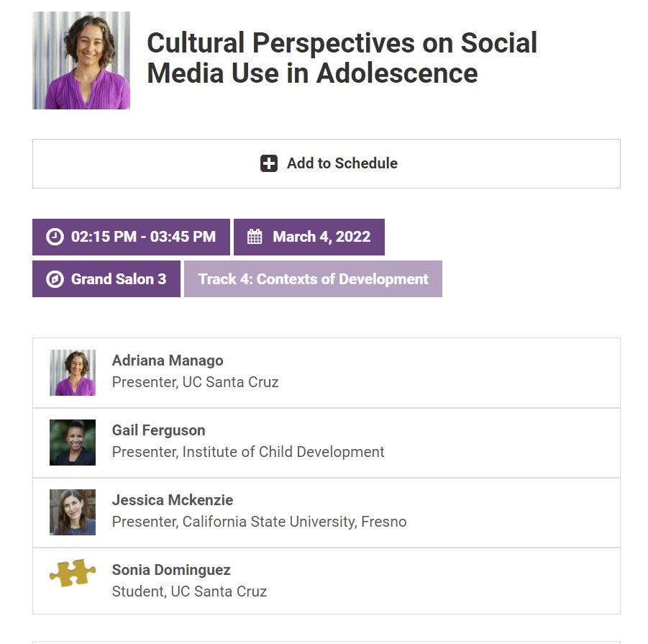
Task: Open Adriana Manago's small profile photo
Action: [73, 373]
